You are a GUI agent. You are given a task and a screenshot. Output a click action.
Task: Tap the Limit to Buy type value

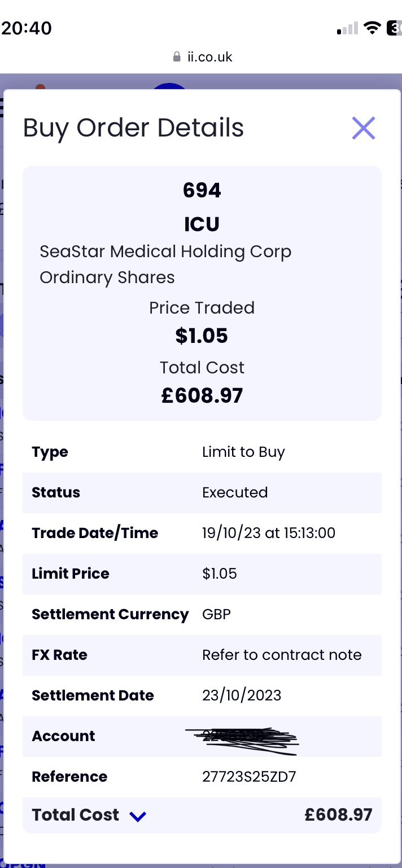point(243,452)
